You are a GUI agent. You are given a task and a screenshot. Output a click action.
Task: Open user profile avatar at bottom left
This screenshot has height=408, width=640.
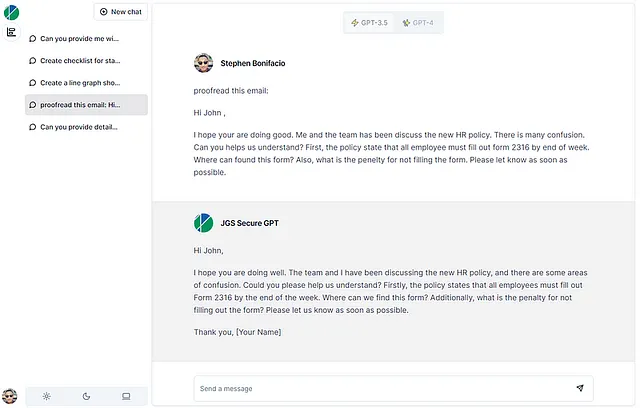pyautogui.click(x=9, y=396)
